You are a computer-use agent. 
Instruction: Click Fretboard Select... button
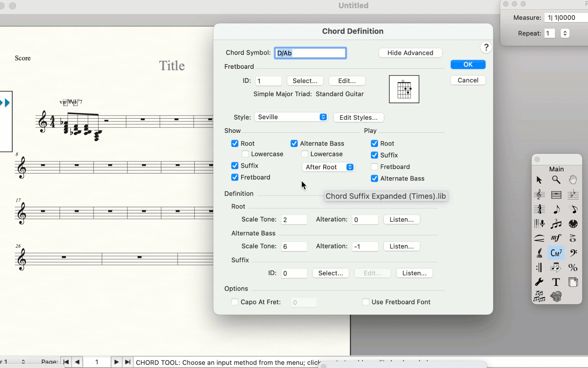[305, 81]
